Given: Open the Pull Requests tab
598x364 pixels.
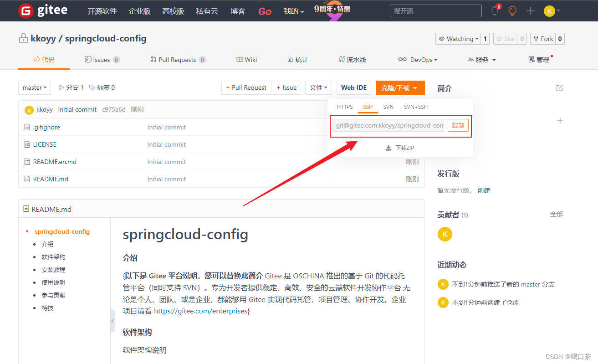Looking at the screenshot, I should pyautogui.click(x=178, y=60).
